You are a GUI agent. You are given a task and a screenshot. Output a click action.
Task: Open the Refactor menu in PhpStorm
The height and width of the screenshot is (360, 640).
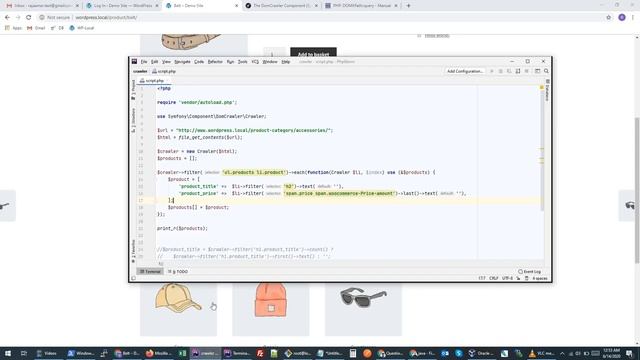click(x=215, y=62)
